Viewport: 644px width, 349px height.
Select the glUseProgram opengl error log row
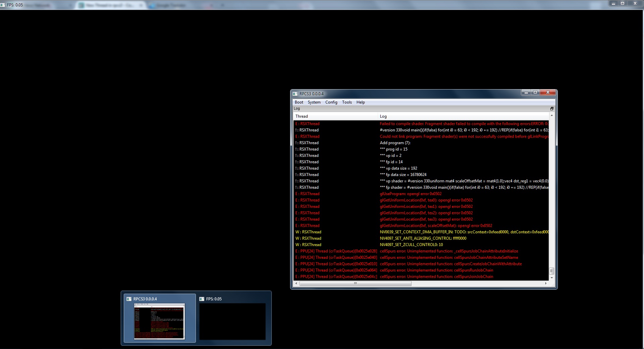tap(411, 194)
